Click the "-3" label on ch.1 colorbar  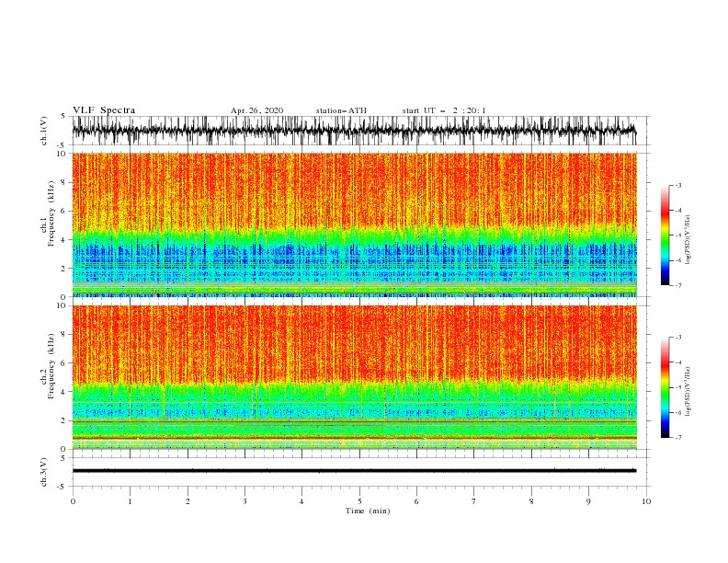coord(678,185)
